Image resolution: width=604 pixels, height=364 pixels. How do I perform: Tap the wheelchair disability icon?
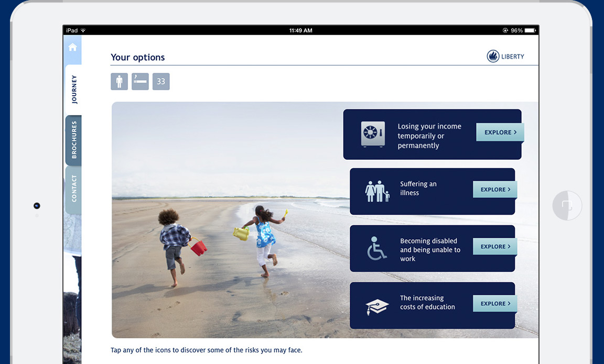pos(376,248)
